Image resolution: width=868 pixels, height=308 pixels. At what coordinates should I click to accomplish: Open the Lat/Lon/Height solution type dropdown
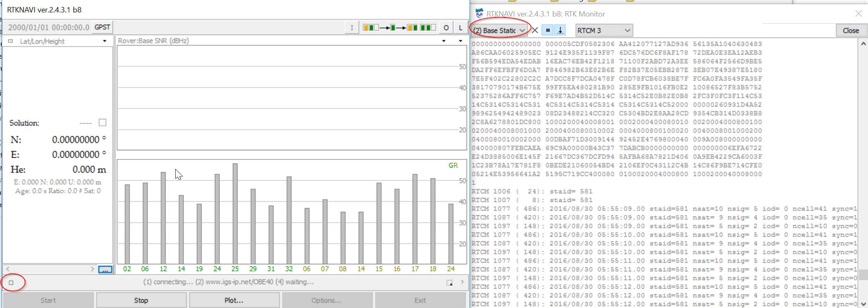coord(104,41)
